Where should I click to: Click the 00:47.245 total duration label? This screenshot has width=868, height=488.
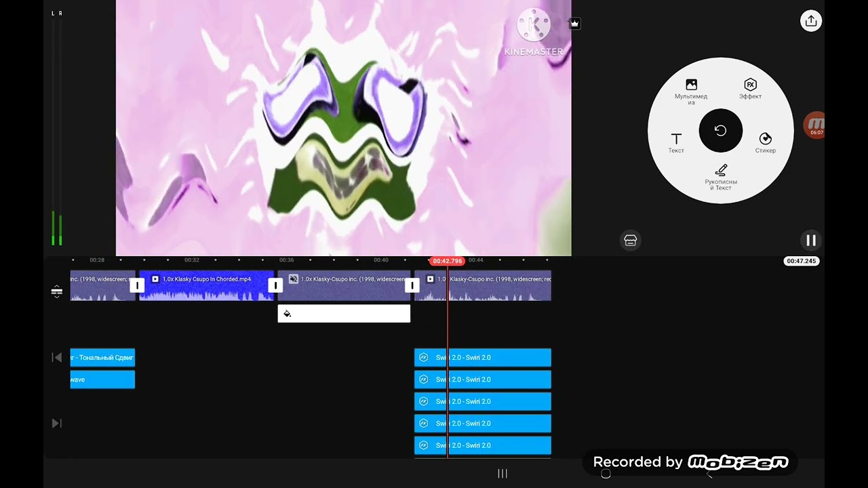coord(801,261)
